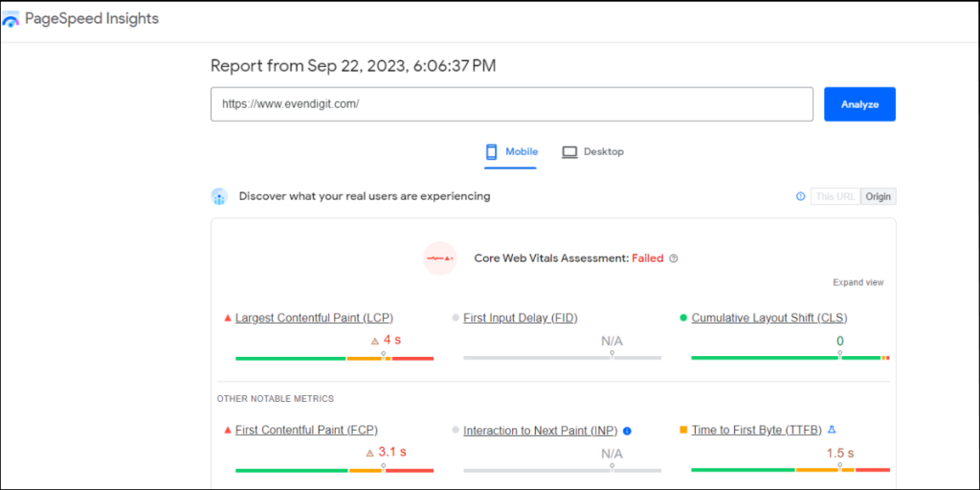
Task: Open Time to First Byte (TTFB) link
Action: pos(756,430)
